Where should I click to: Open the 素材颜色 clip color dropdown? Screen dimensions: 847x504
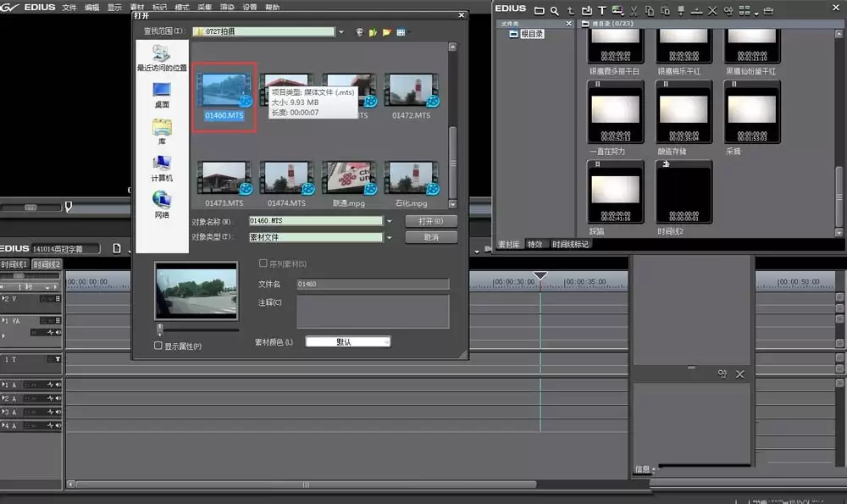point(348,341)
